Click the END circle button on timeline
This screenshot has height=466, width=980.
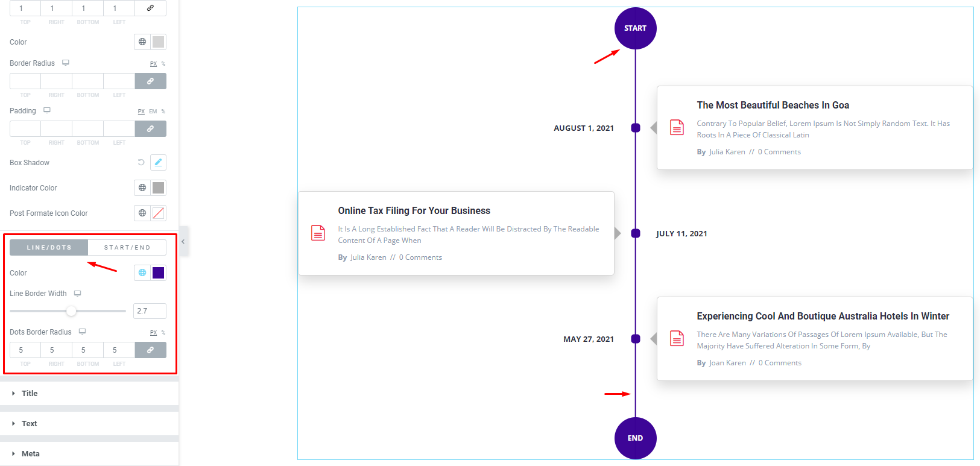[635, 438]
